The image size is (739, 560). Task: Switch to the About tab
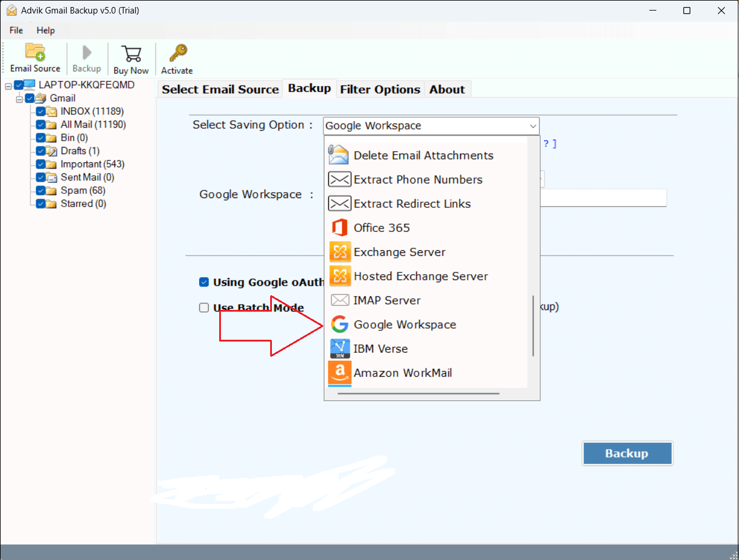click(x=447, y=90)
